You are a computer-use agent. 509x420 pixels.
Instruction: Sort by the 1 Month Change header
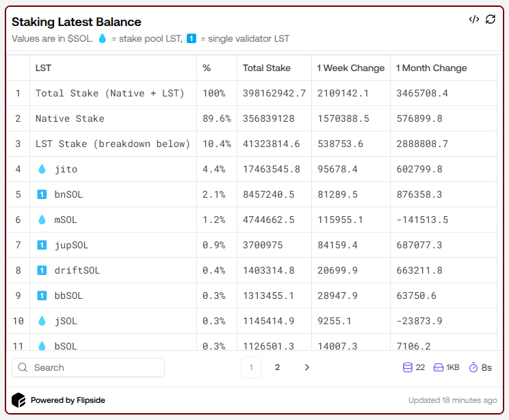pyautogui.click(x=431, y=68)
